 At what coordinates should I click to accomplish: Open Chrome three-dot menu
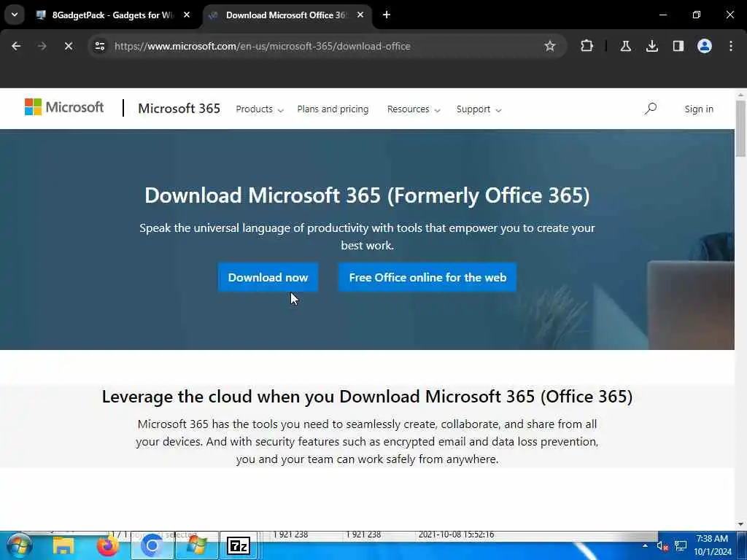coord(731,46)
